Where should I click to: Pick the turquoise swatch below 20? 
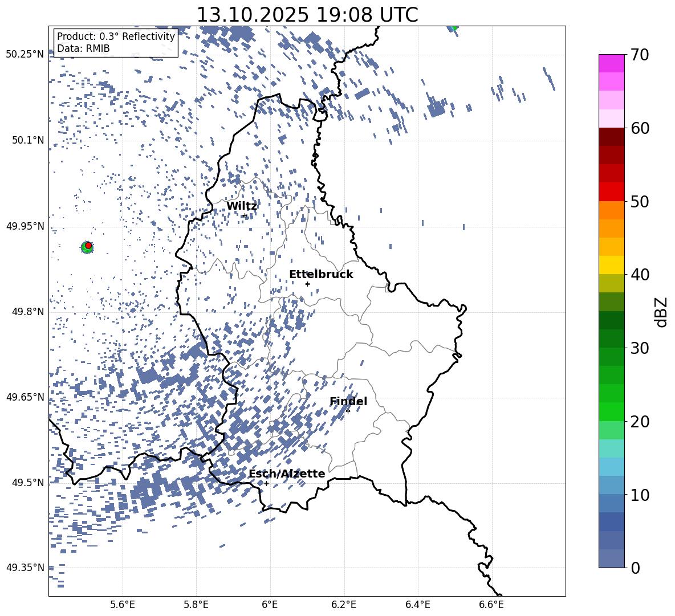[612, 448]
